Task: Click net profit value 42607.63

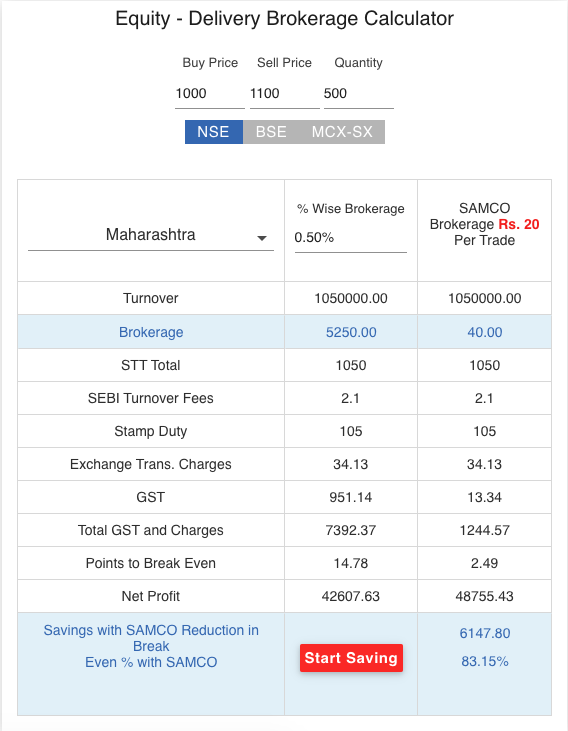Action: point(351,596)
